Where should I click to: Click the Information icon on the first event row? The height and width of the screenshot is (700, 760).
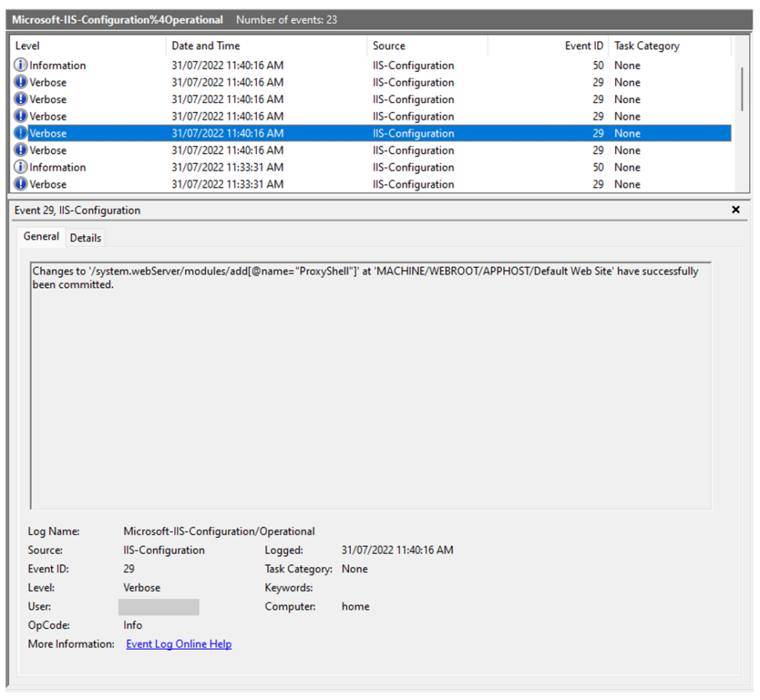21,65
